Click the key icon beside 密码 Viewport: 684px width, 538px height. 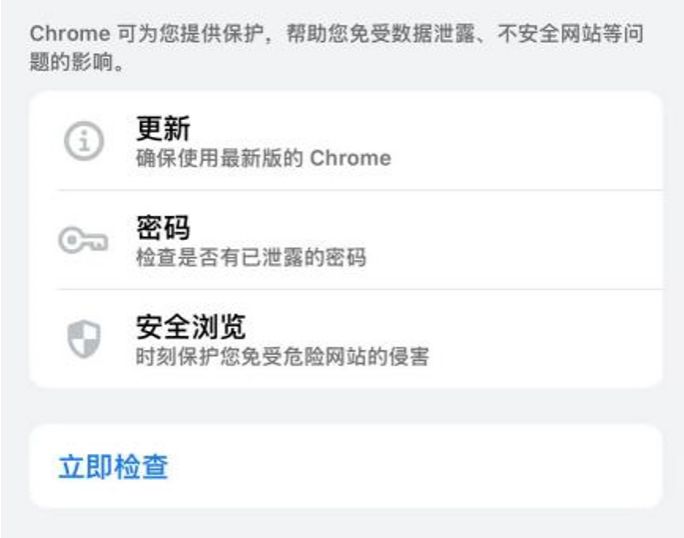(83, 240)
